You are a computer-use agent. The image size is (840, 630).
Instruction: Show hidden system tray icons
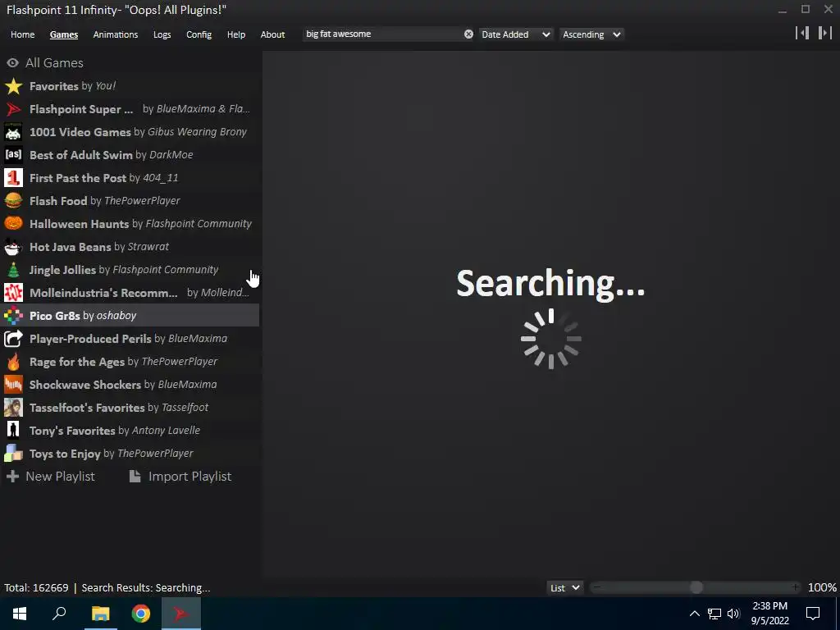[x=694, y=614]
